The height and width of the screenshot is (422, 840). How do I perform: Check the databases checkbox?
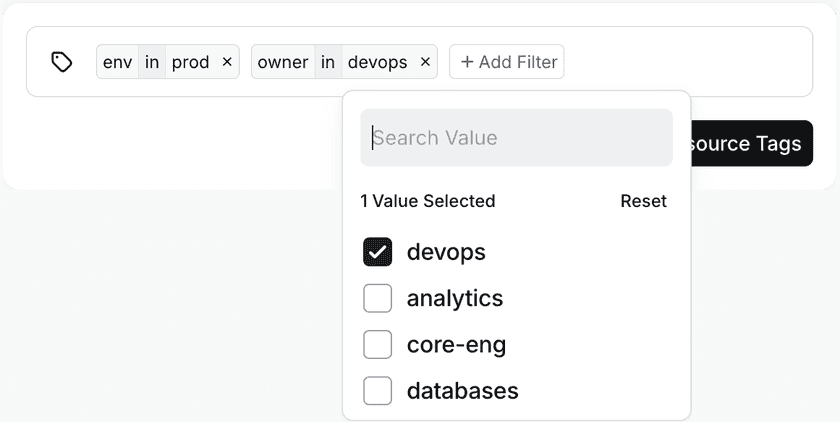(377, 391)
